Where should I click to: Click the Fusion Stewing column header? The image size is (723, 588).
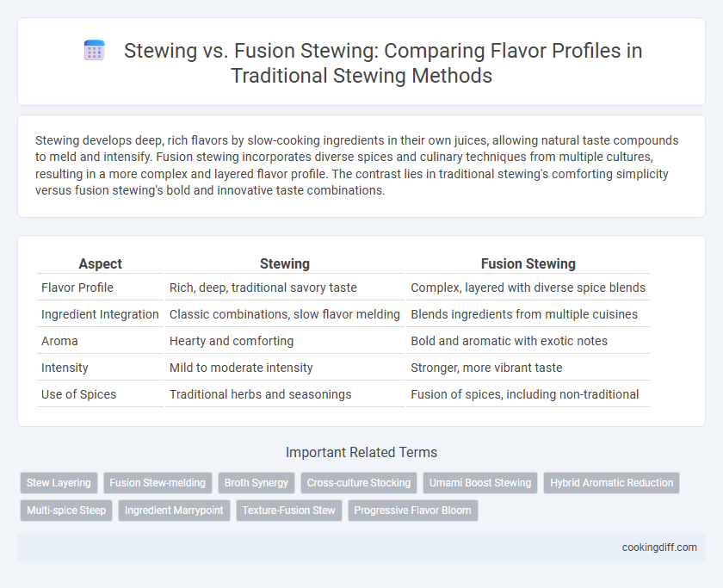[x=528, y=263]
